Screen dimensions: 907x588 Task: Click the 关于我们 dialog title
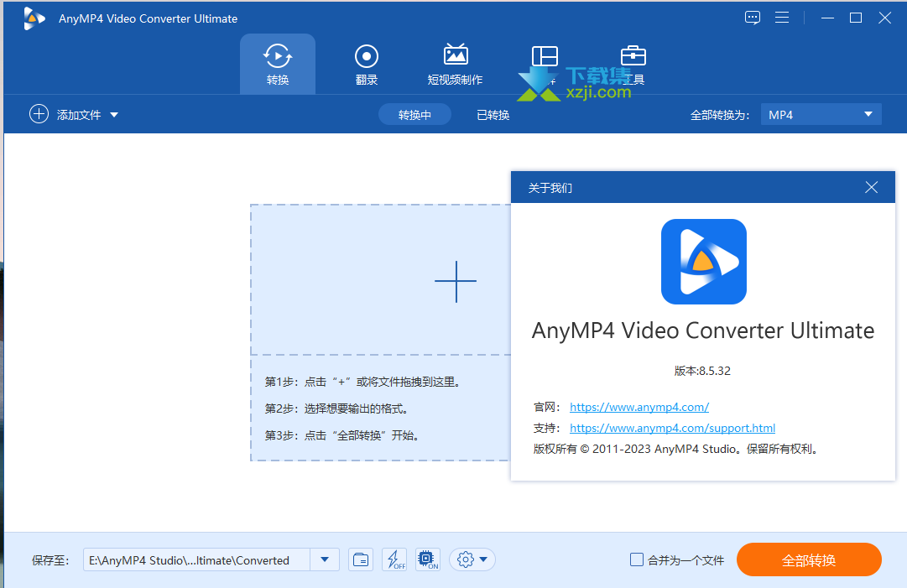(550, 188)
